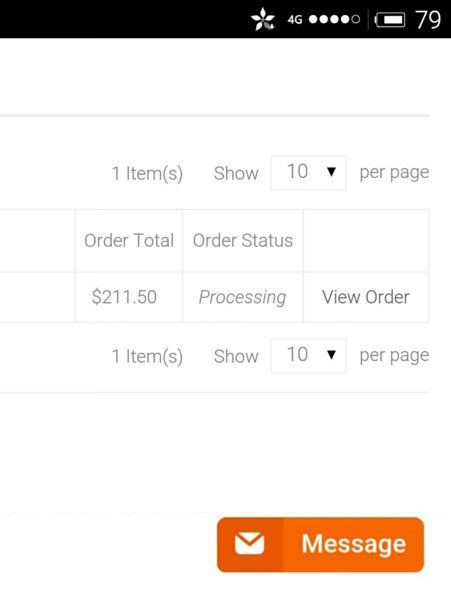Click the top 1 Item(s) count label
The image size is (451, 599).
(147, 173)
